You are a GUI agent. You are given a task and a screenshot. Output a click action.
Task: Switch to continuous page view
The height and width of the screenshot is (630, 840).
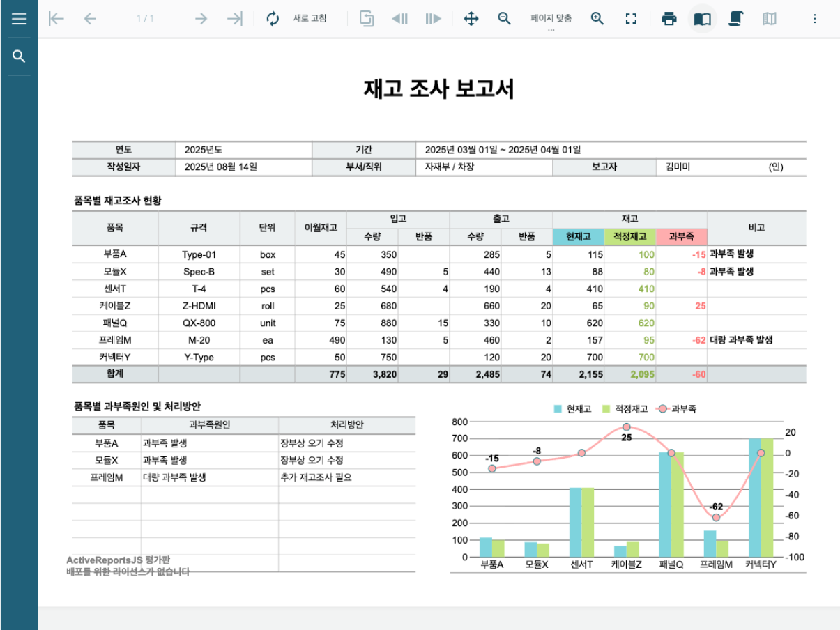(735, 19)
